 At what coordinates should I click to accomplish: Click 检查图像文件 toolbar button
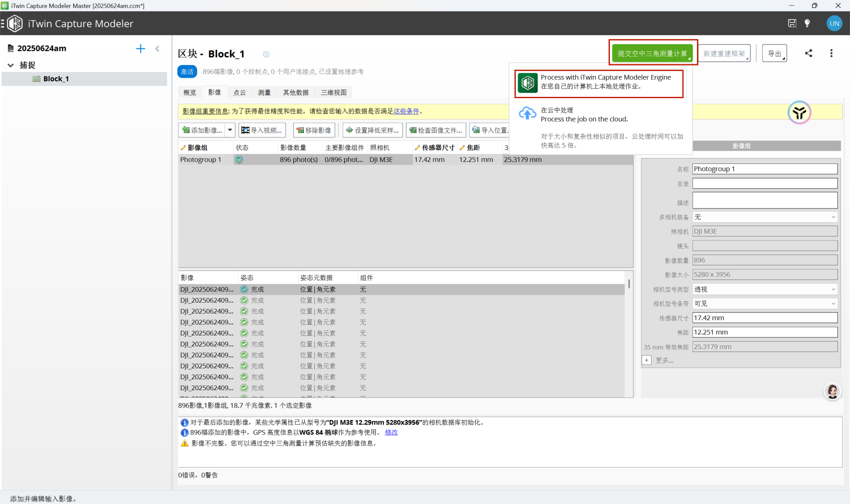point(436,130)
